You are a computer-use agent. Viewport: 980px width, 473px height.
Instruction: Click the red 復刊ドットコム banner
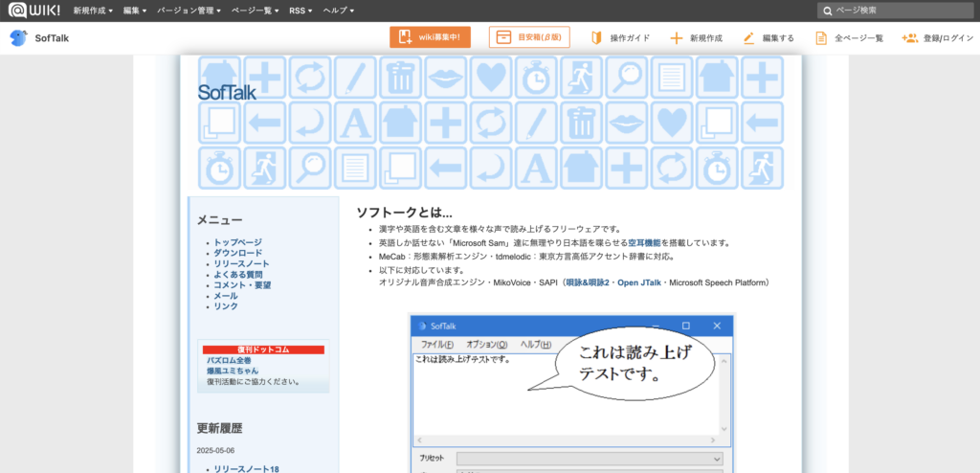tap(263, 349)
